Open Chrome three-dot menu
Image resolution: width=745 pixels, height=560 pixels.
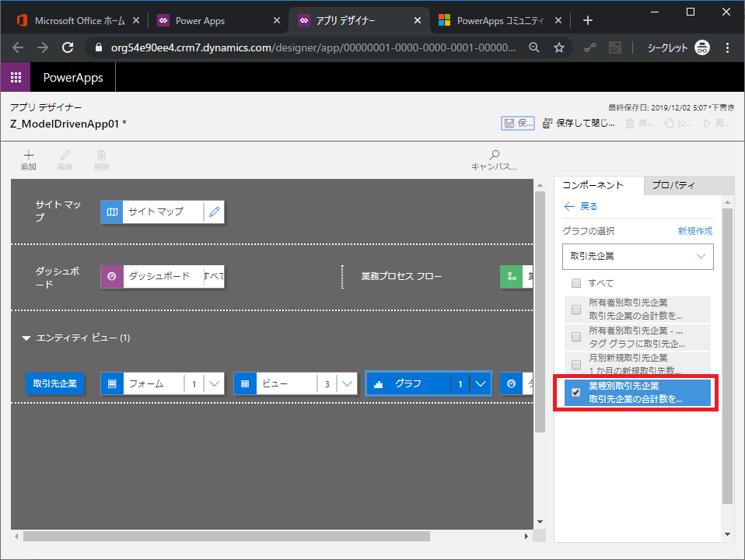pos(727,47)
